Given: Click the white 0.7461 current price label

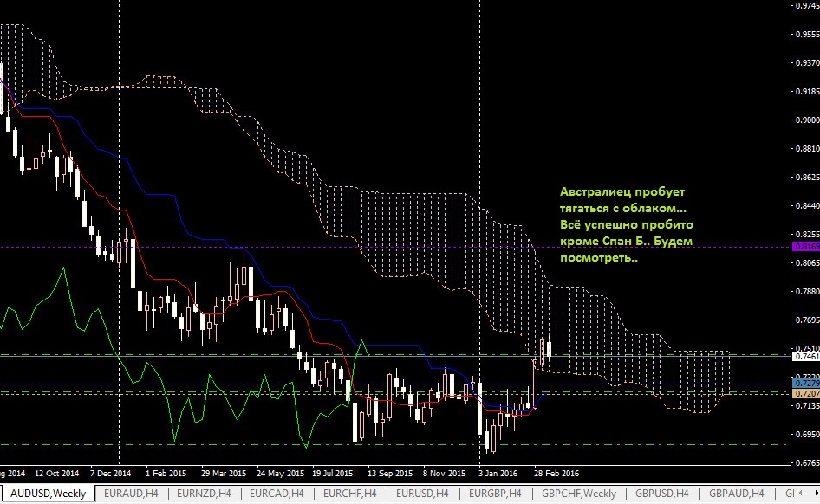Looking at the screenshot, I should pos(806,356).
